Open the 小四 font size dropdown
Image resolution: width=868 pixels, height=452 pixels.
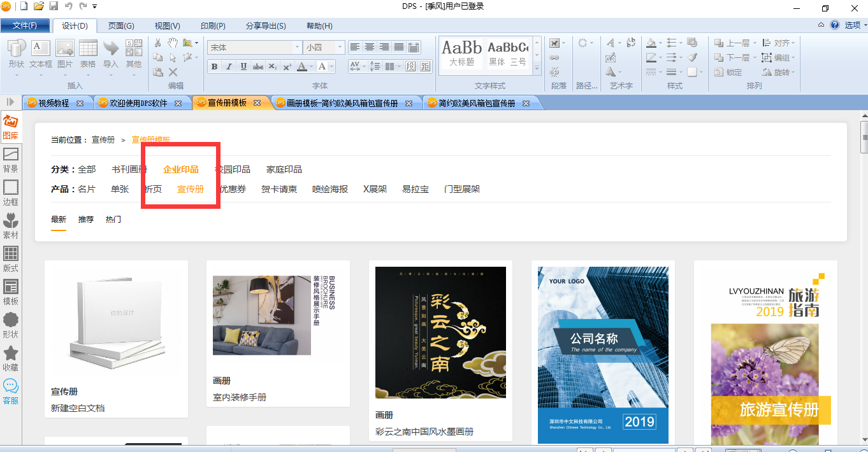tap(340, 48)
